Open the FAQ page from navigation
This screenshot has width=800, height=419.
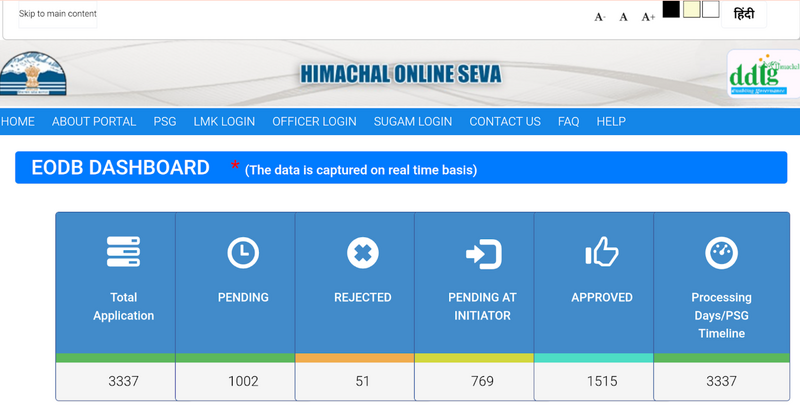click(568, 121)
